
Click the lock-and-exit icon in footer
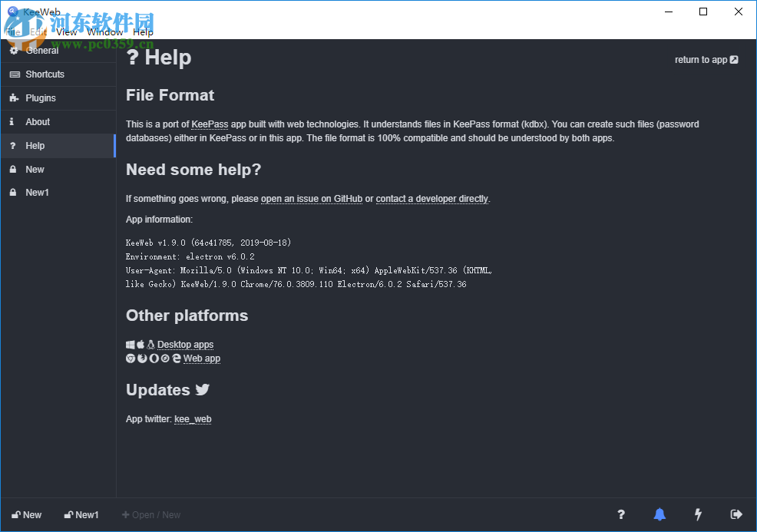point(736,514)
